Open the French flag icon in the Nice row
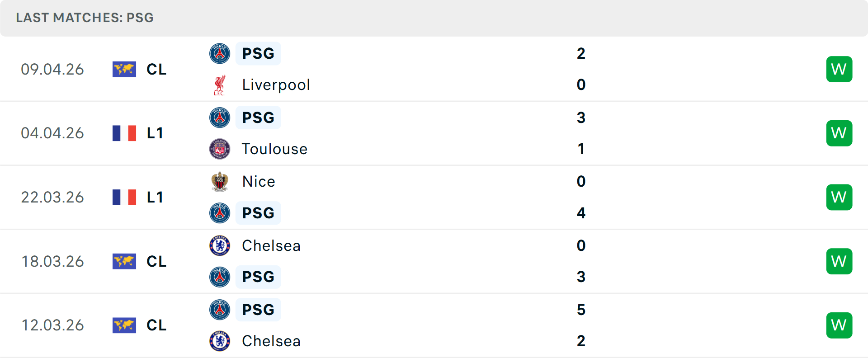 click(x=124, y=197)
